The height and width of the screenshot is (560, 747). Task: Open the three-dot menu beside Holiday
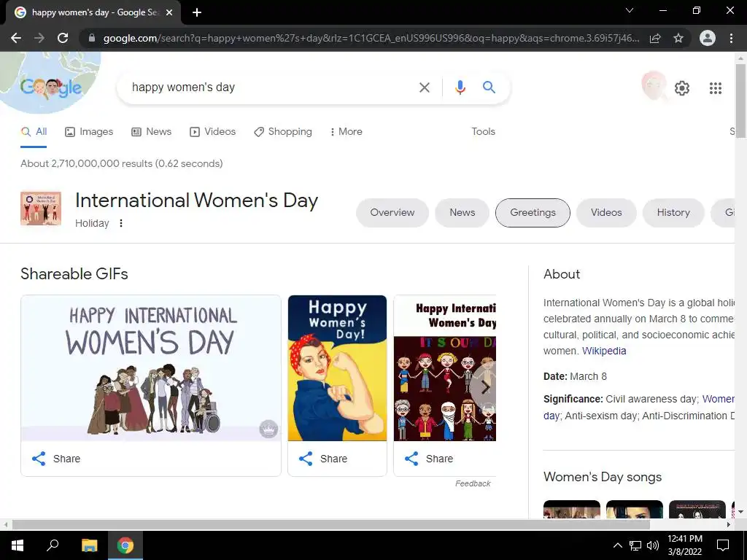(x=121, y=223)
